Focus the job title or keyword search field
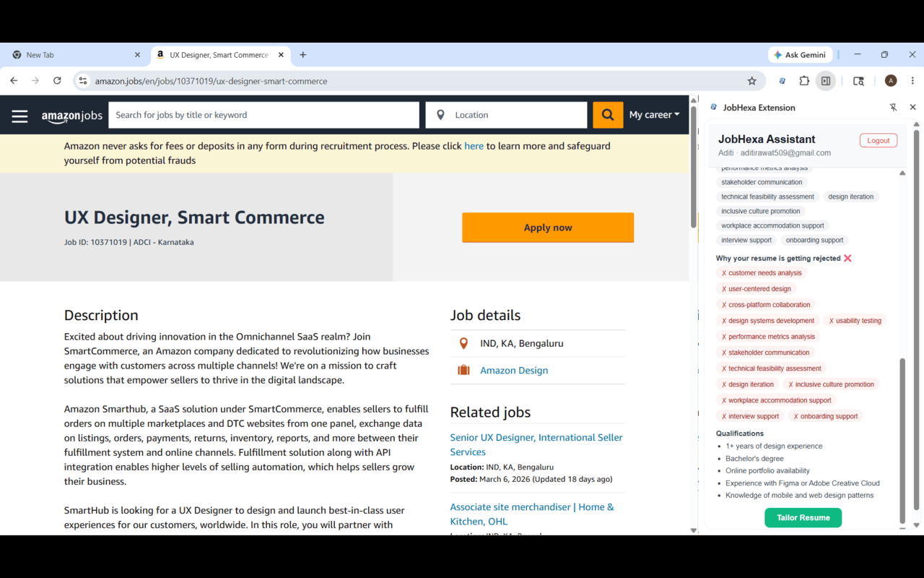The width and height of the screenshot is (924, 578). pos(263,115)
